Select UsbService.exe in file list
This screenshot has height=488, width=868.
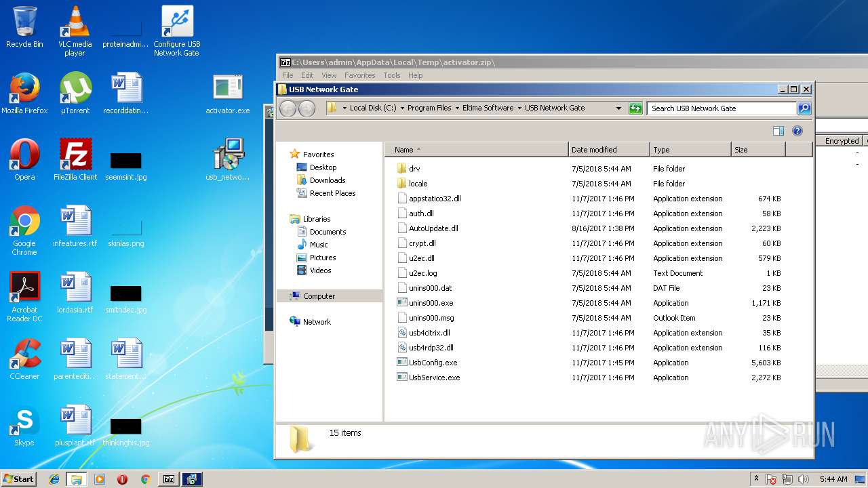click(589, 378)
